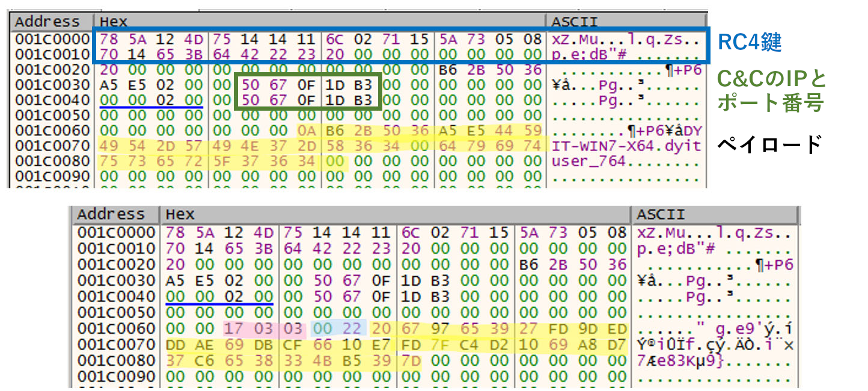This screenshot has width=868, height=391.
Task: Click the ASCII column header in the top dump
Action: pyautogui.click(x=575, y=22)
